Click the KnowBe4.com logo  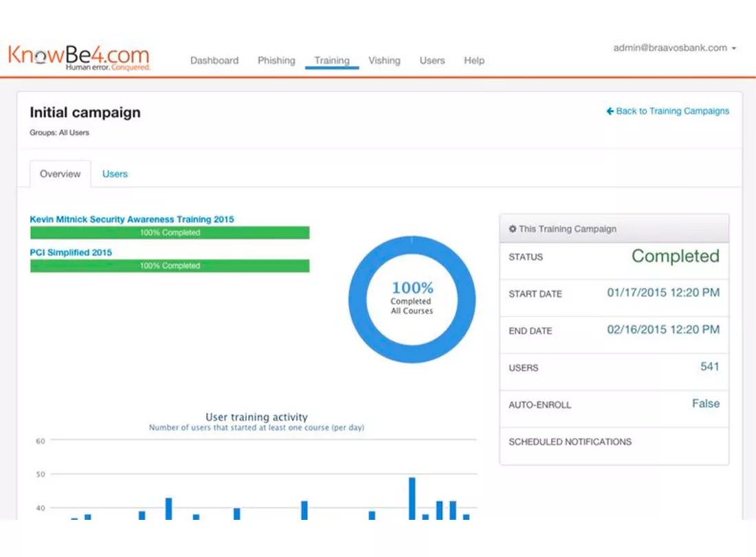(78, 55)
